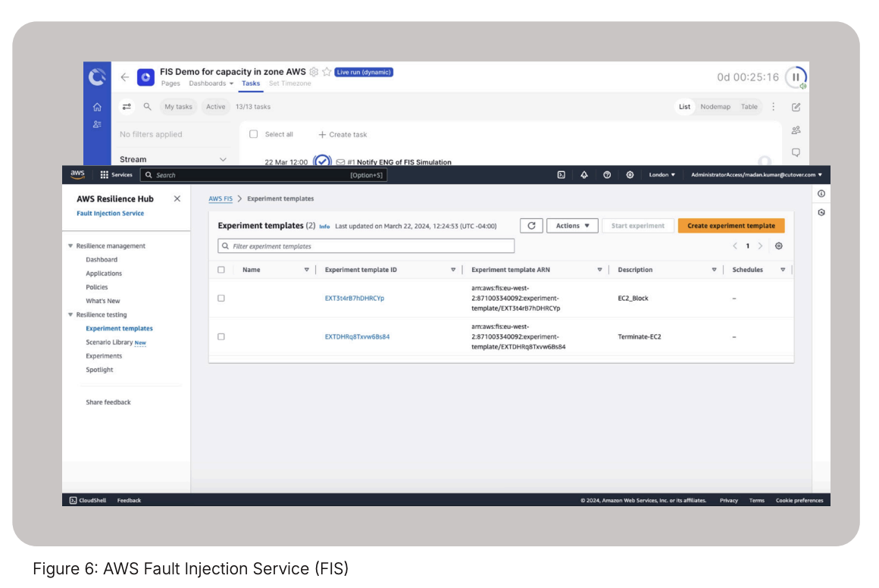Check the header select-all templates checkbox
879x588 pixels.
(x=221, y=270)
